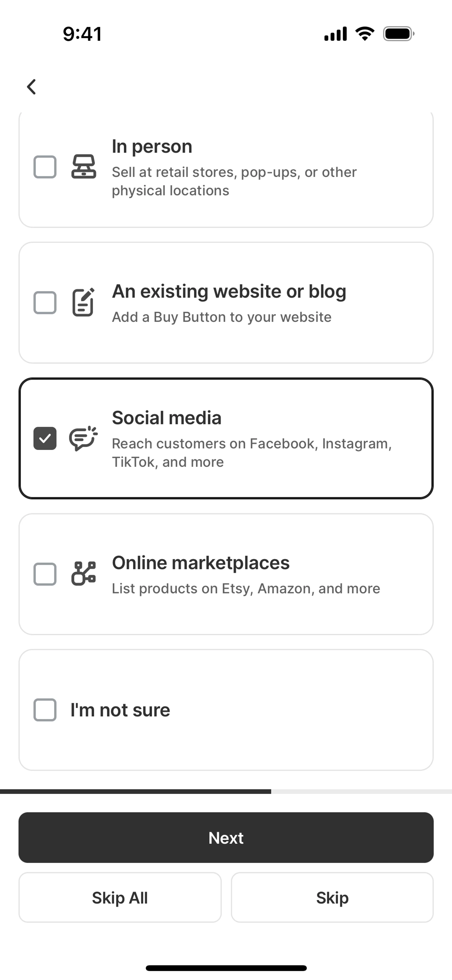Select the I'm not sure checkbox
Screen dimensions: 452x980
pyautogui.click(x=45, y=709)
